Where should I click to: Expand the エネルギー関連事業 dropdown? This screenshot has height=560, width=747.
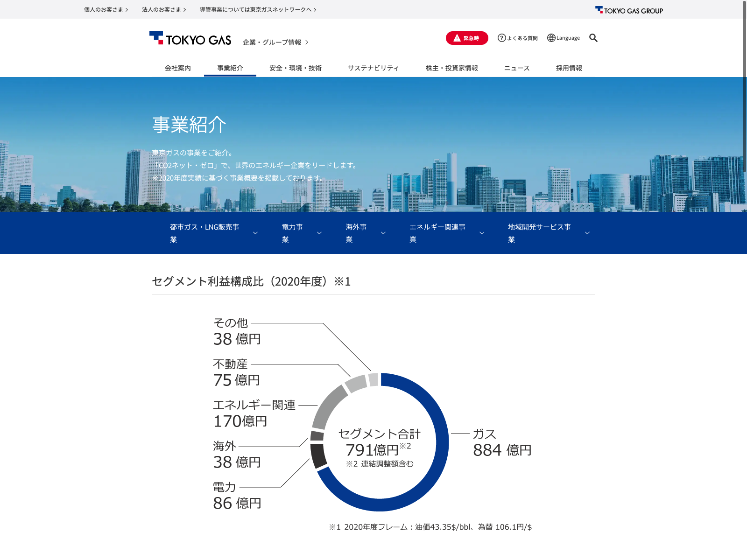click(x=482, y=233)
